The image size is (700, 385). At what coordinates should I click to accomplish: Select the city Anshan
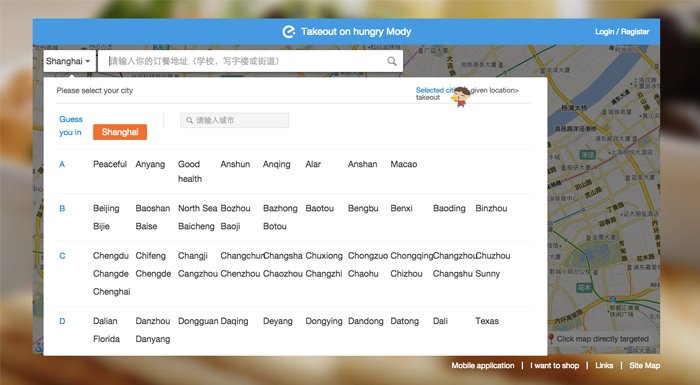click(362, 164)
